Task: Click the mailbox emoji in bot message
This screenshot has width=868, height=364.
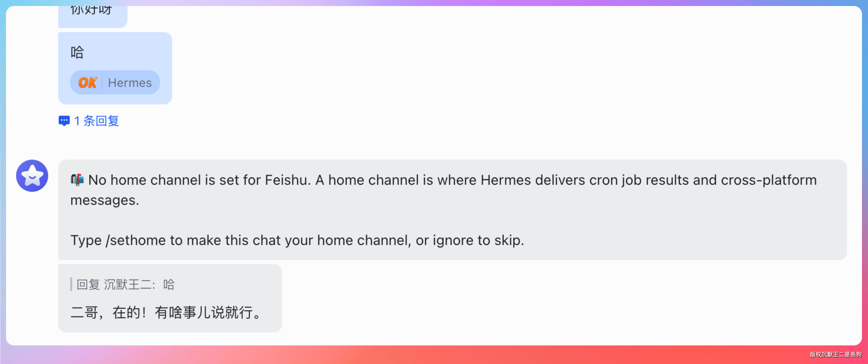Action: (x=77, y=180)
